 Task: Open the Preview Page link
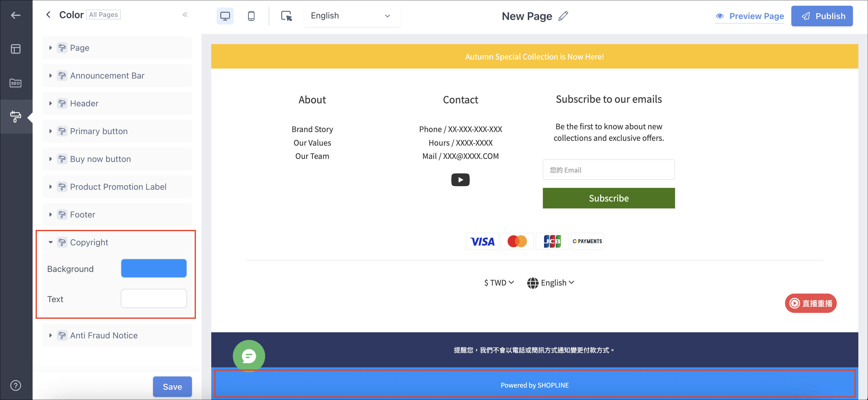(749, 16)
